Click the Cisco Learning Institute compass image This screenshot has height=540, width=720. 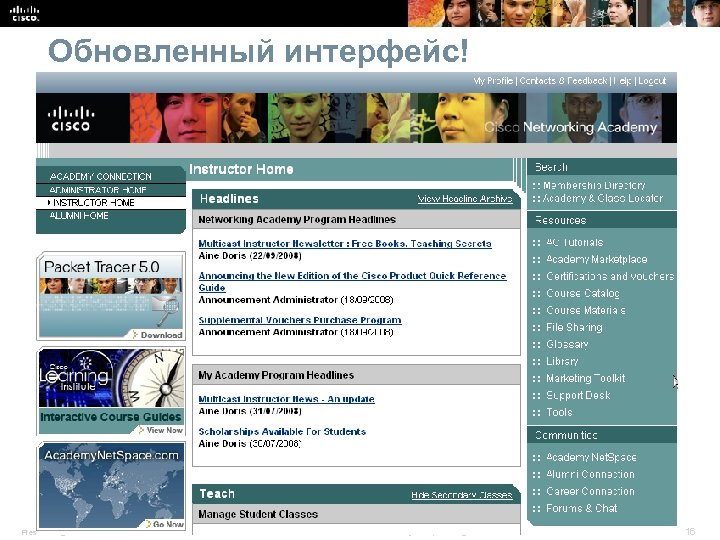click(x=112, y=378)
